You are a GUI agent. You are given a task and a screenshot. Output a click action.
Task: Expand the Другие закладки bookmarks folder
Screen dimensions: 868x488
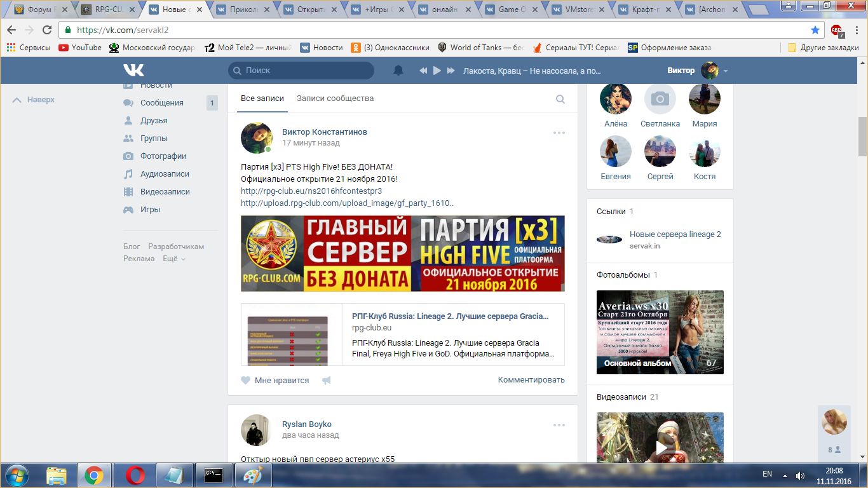point(823,48)
